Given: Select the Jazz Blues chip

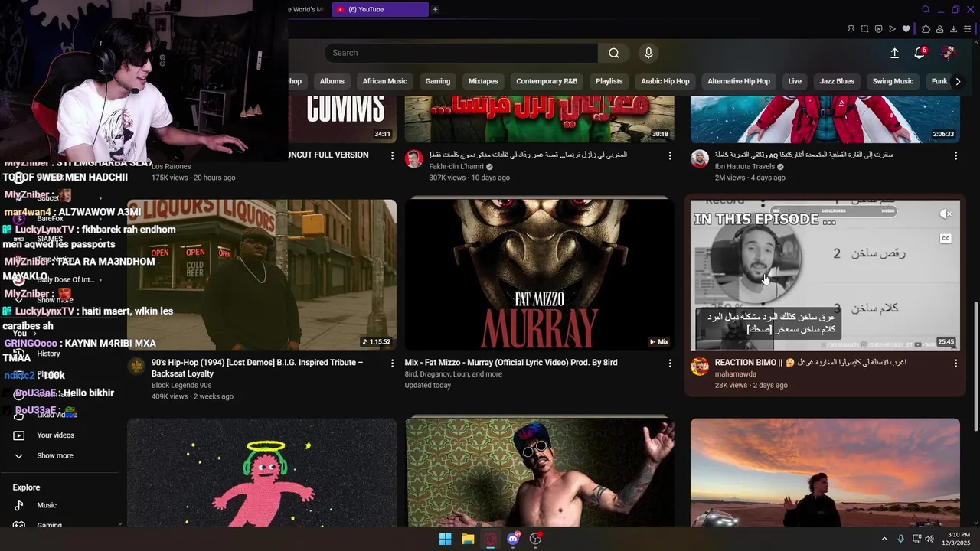Looking at the screenshot, I should click(837, 81).
